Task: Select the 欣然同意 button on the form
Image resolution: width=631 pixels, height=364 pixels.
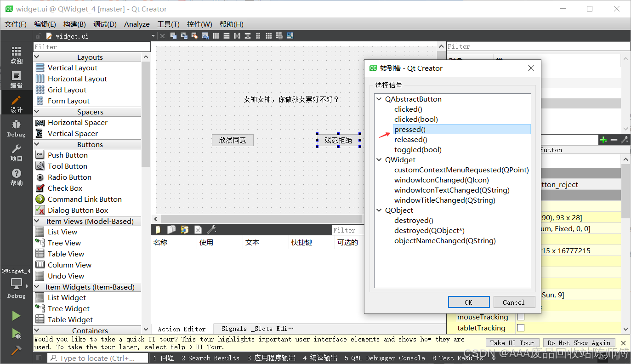Action: pyautogui.click(x=233, y=140)
